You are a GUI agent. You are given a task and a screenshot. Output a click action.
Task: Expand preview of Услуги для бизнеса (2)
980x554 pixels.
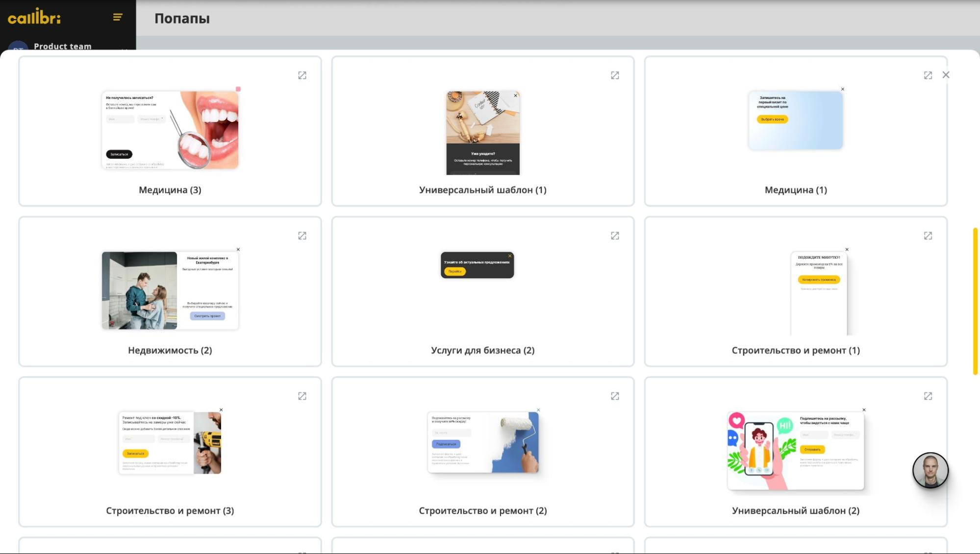click(615, 236)
